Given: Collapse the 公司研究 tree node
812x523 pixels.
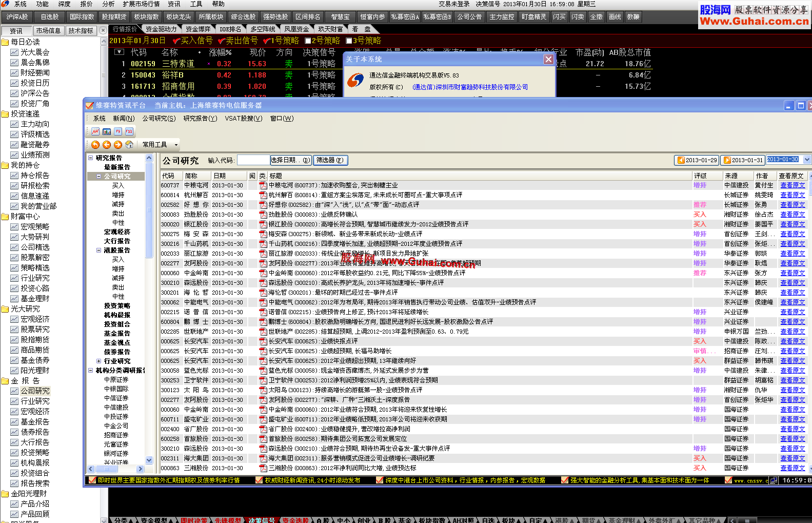Looking at the screenshot, I should [x=98, y=177].
